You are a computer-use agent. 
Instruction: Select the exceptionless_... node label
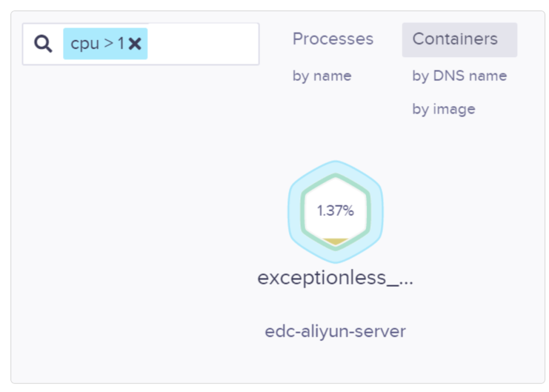click(336, 278)
